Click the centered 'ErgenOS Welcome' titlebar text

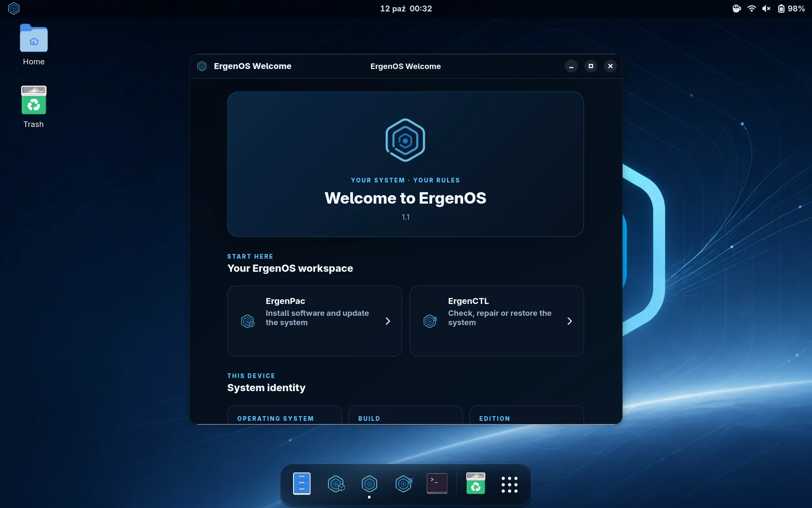click(405, 66)
